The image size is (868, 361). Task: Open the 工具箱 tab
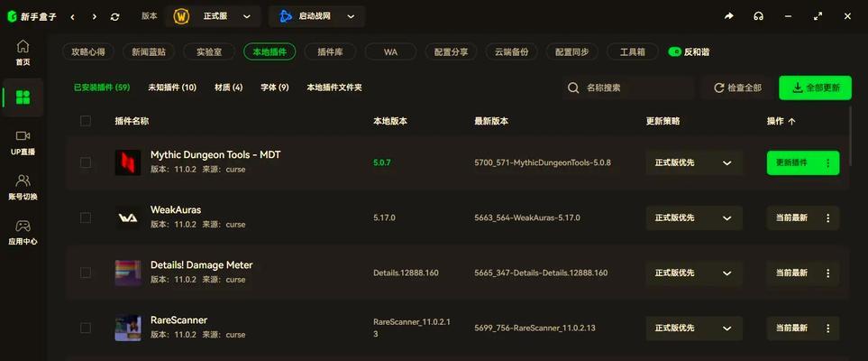[x=633, y=52]
